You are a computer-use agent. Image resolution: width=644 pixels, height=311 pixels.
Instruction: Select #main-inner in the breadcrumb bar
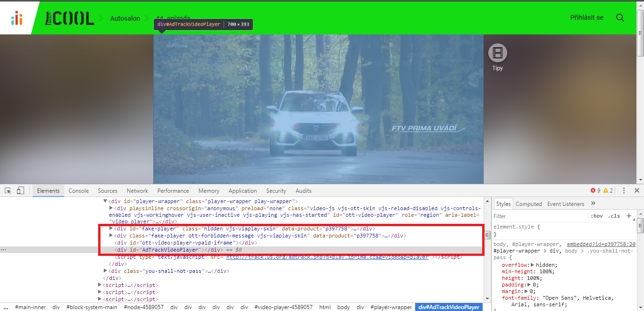coord(31,307)
